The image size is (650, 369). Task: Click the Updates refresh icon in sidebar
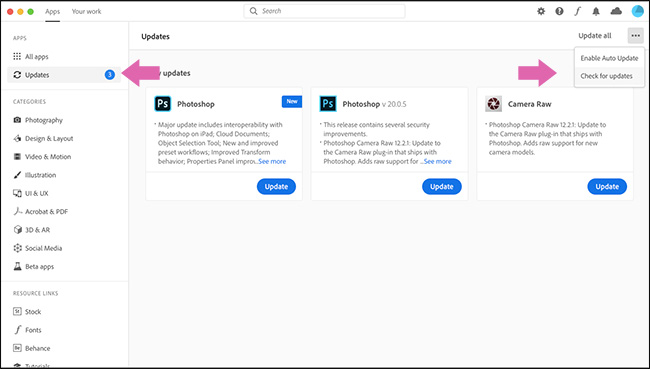tap(17, 75)
